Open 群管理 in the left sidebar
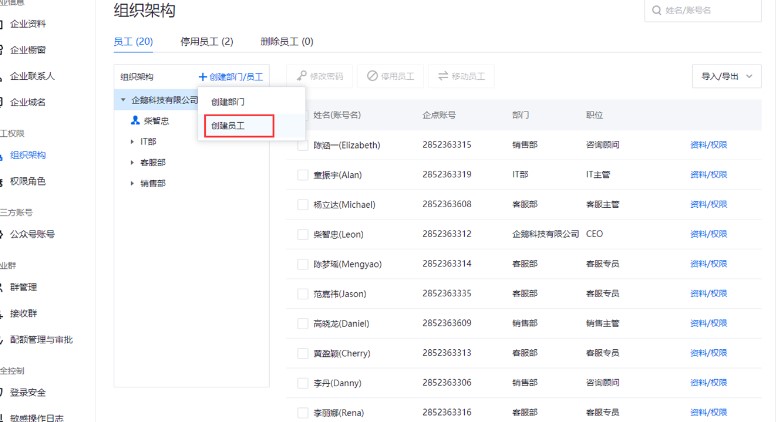 pos(24,287)
